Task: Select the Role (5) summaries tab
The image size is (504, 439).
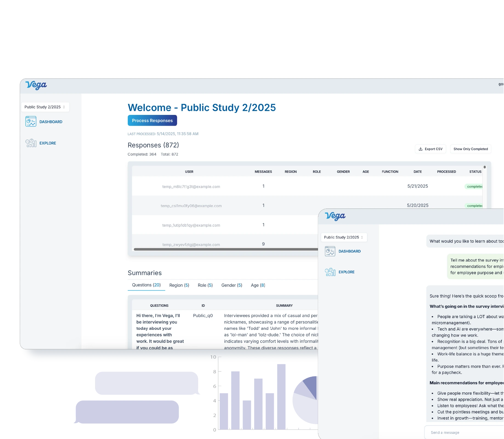Action: [x=205, y=285]
